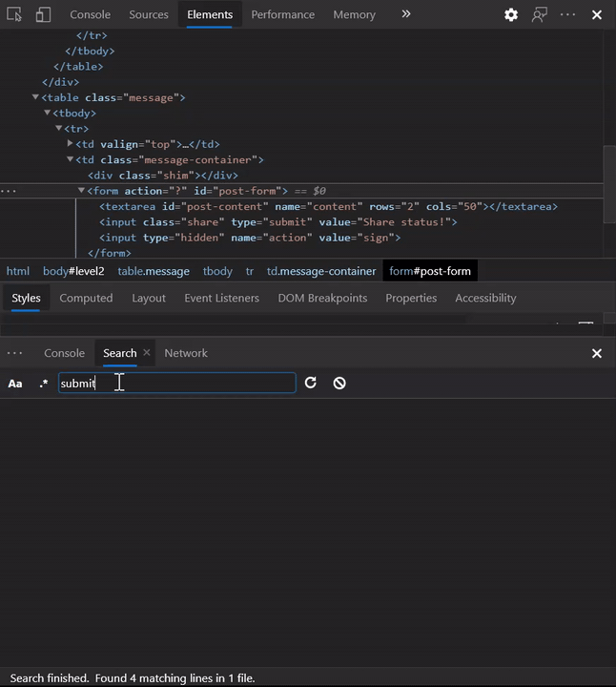Switch to the drawer Network tab
The width and height of the screenshot is (616, 687).
pos(186,353)
